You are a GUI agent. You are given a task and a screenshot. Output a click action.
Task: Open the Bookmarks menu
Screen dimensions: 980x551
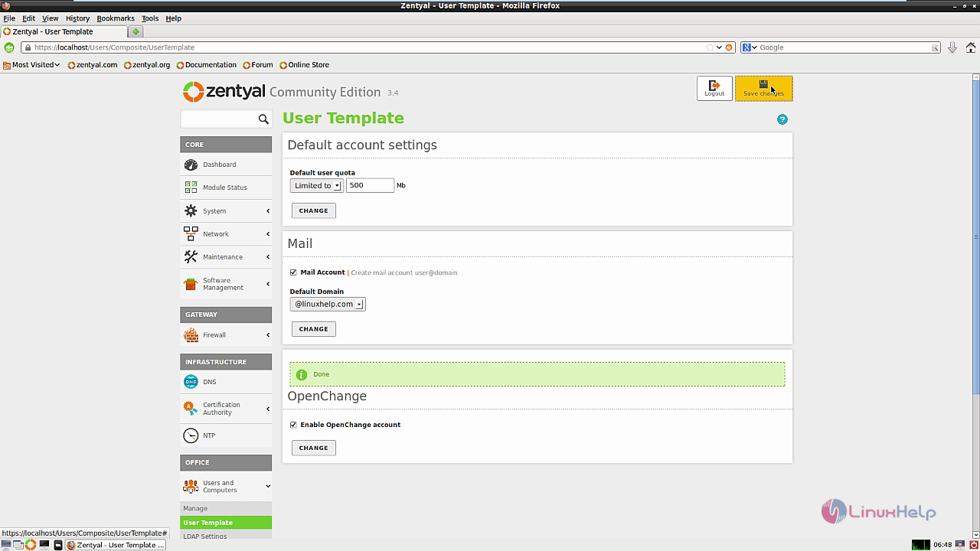tap(116, 18)
